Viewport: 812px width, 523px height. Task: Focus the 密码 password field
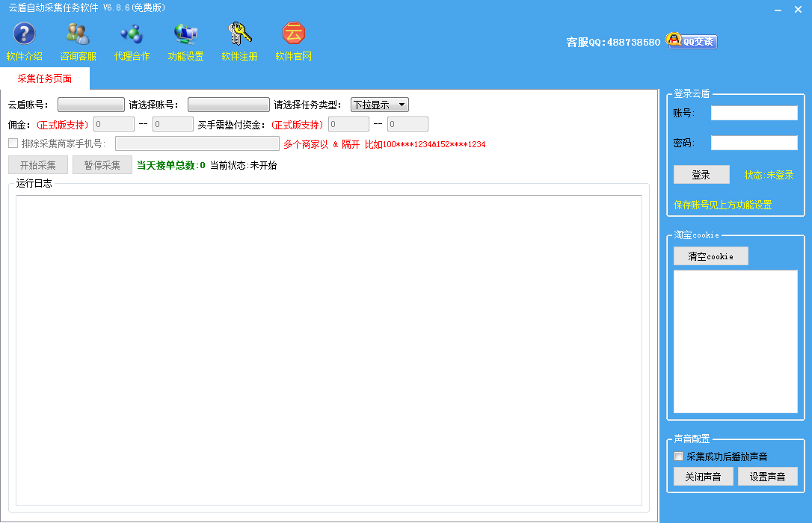click(x=754, y=143)
